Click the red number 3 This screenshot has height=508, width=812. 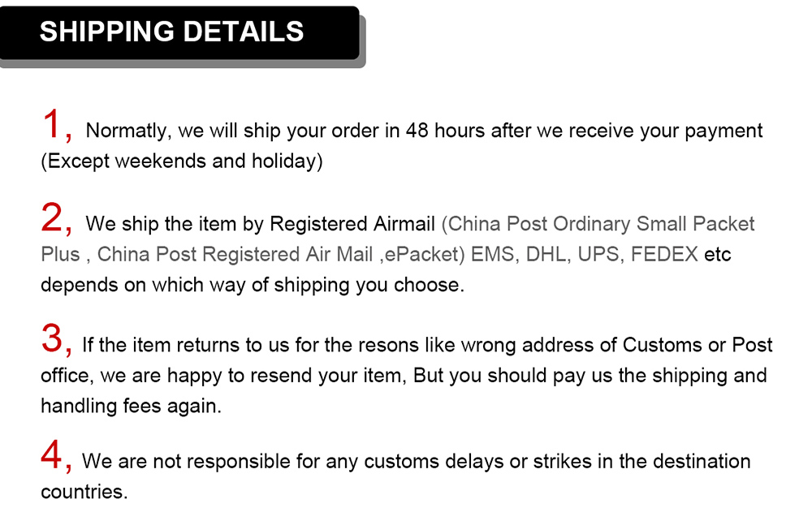(53, 340)
